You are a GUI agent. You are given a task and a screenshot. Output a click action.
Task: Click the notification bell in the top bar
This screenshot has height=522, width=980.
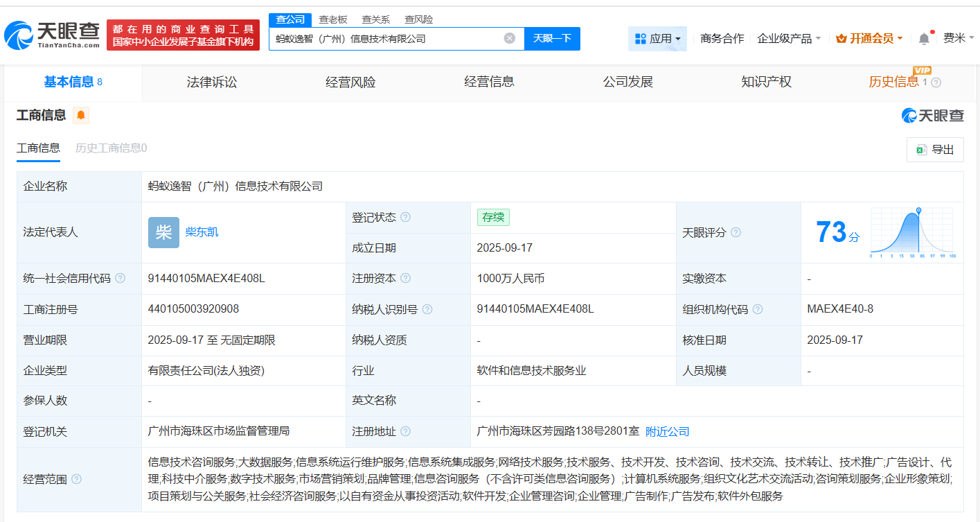[x=923, y=38]
